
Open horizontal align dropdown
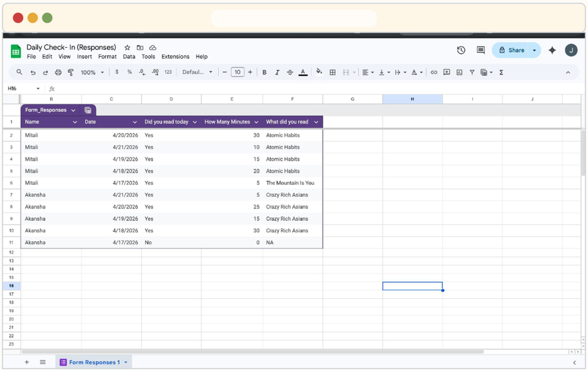pyautogui.click(x=368, y=73)
